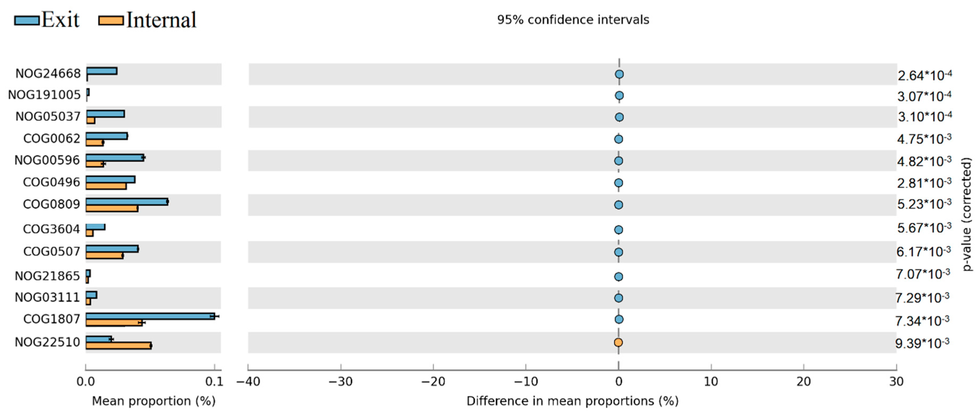
Task: Click the "Mean proportion (%)" axis label
Action: pyautogui.click(x=154, y=401)
